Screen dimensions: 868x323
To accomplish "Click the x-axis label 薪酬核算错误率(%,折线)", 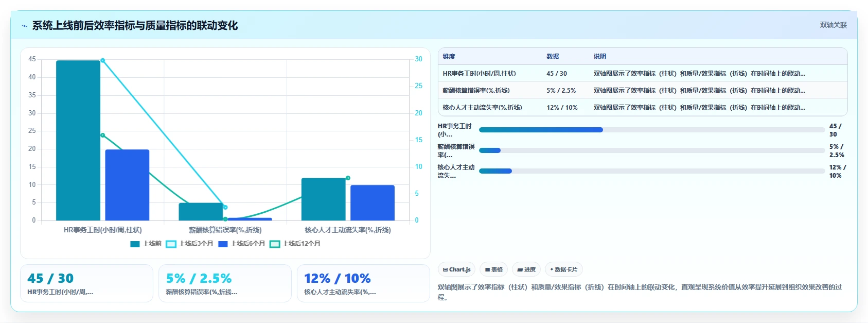I will (225, 230).
